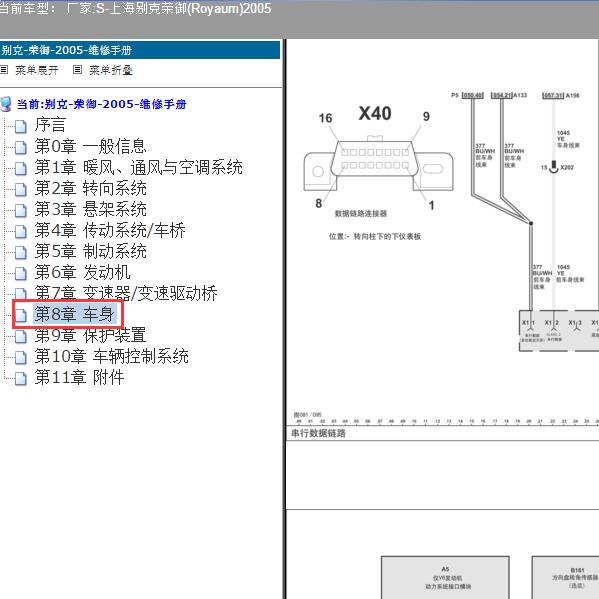Click the icon beside 菜单折叠
599x599 pixels.
(77, 70)
